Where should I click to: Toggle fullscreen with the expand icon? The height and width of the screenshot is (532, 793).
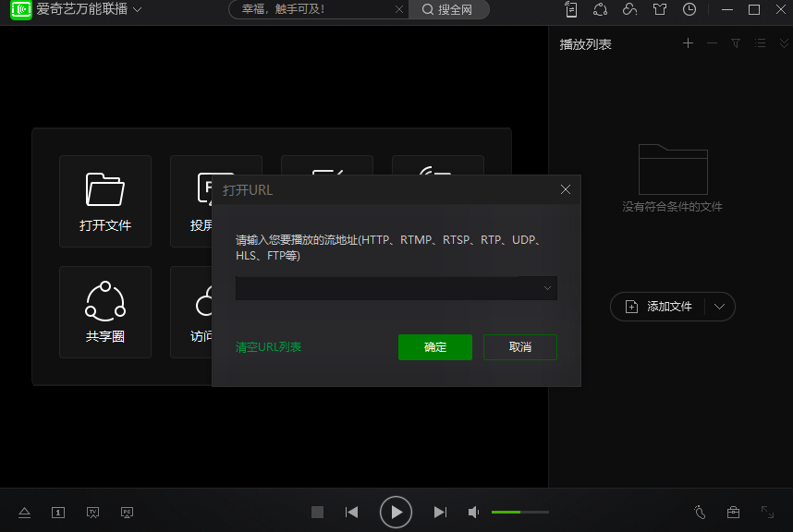[x=767, y=512]
